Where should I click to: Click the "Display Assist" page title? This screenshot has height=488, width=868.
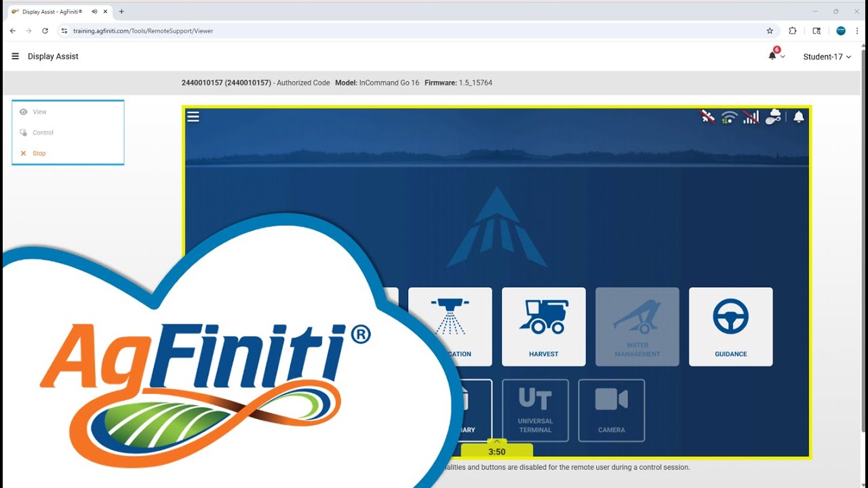(53, 56)
